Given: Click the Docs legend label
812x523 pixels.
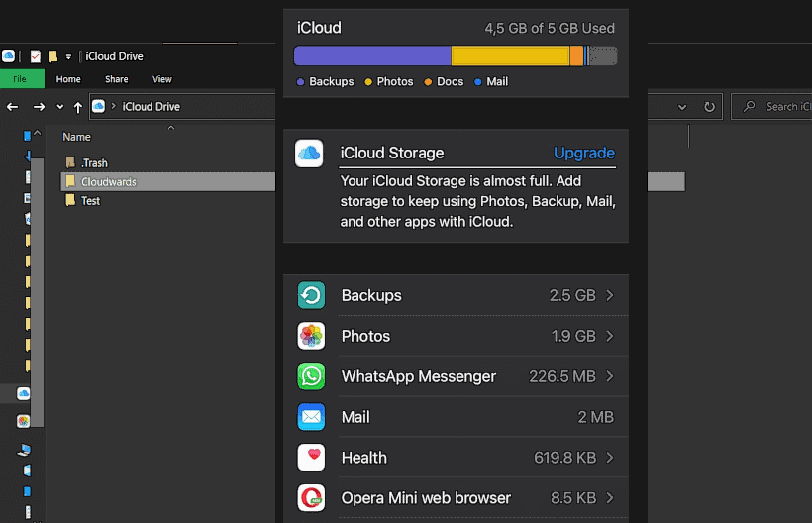Looking at the screenshot, I should [450, 82].
